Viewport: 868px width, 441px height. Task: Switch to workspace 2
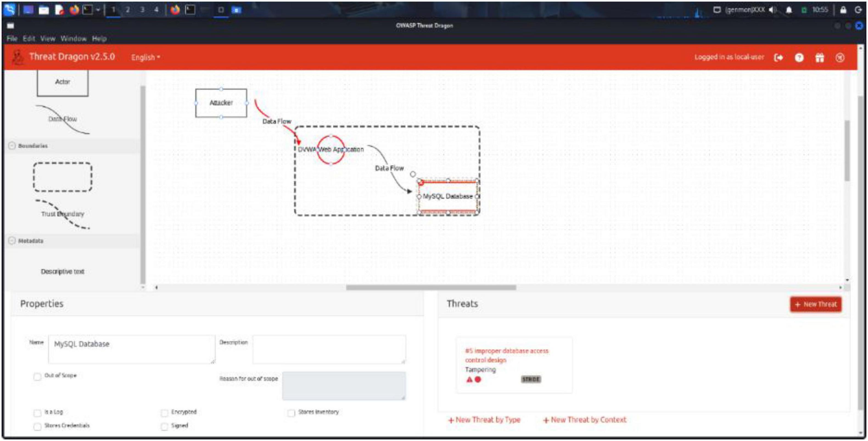(x=128, y=10)
